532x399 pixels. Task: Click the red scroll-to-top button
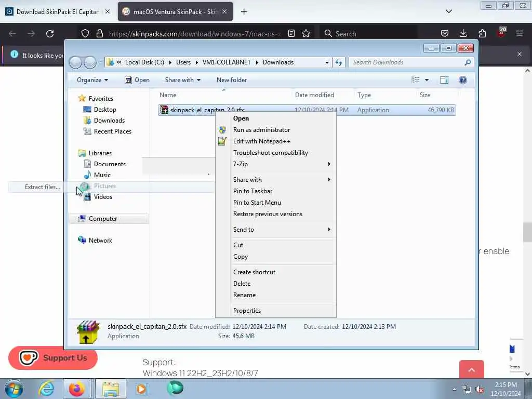click(472, 369)
